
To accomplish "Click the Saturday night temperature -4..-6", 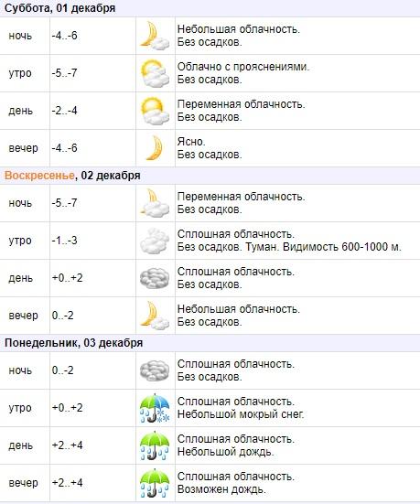I will click(64, 36).
